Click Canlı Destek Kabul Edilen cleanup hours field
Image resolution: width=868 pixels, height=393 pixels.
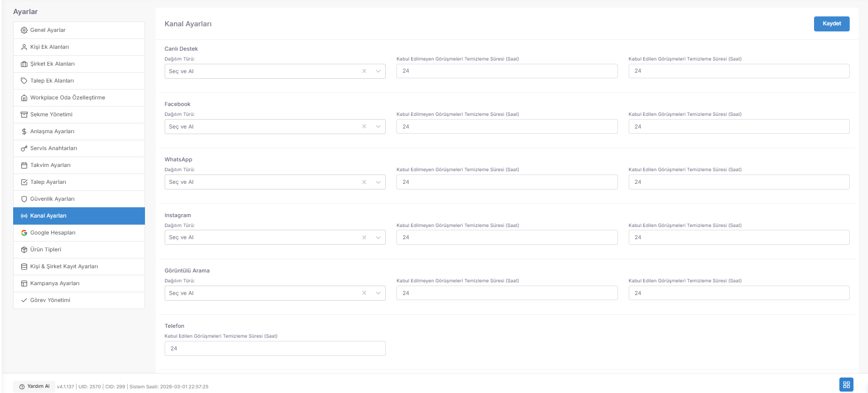click(x=739, y=71)
